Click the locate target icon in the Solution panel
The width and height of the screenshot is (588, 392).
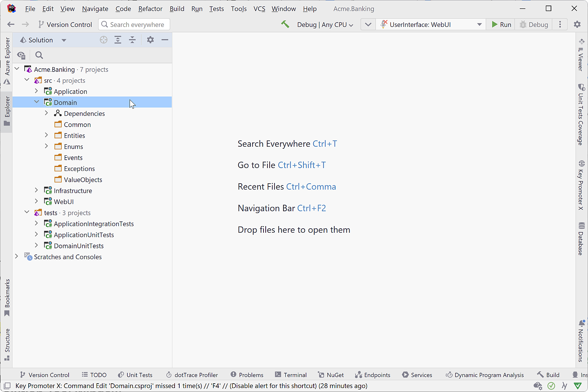(x=103, y=40)
